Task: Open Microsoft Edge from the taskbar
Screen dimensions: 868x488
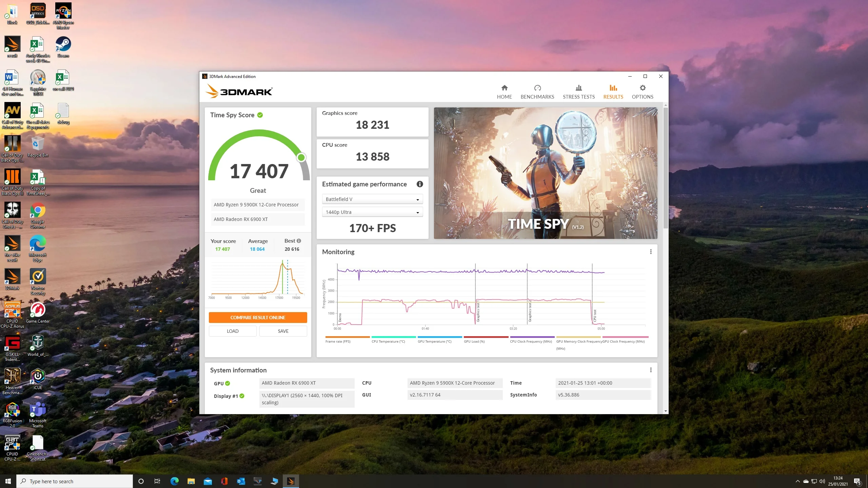Action: click(174, 481)
